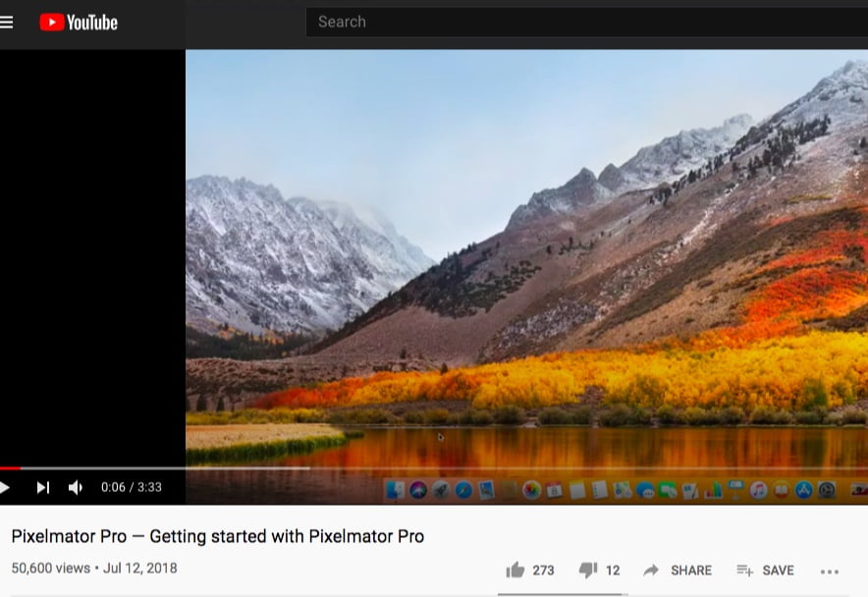Skip to the next video
868x597 pixels.
pyautogui.click(x=43, y=487)
